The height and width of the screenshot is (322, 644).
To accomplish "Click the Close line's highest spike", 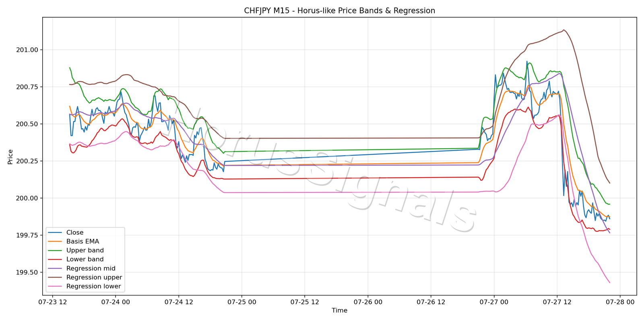I will 527,61.
